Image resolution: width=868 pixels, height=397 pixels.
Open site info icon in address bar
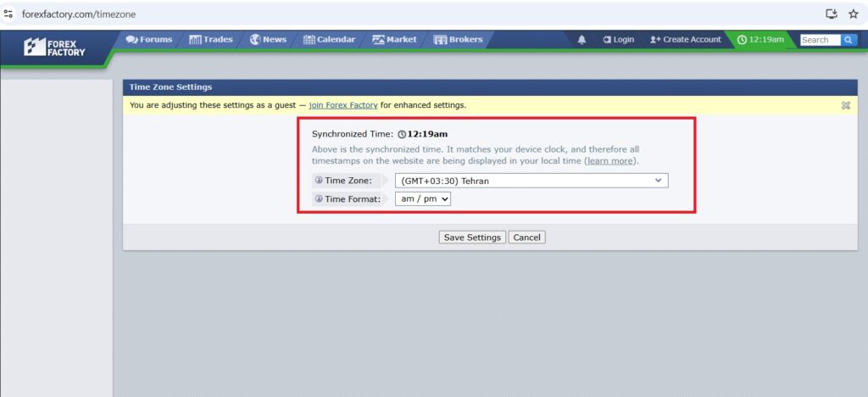pos(9,14)
